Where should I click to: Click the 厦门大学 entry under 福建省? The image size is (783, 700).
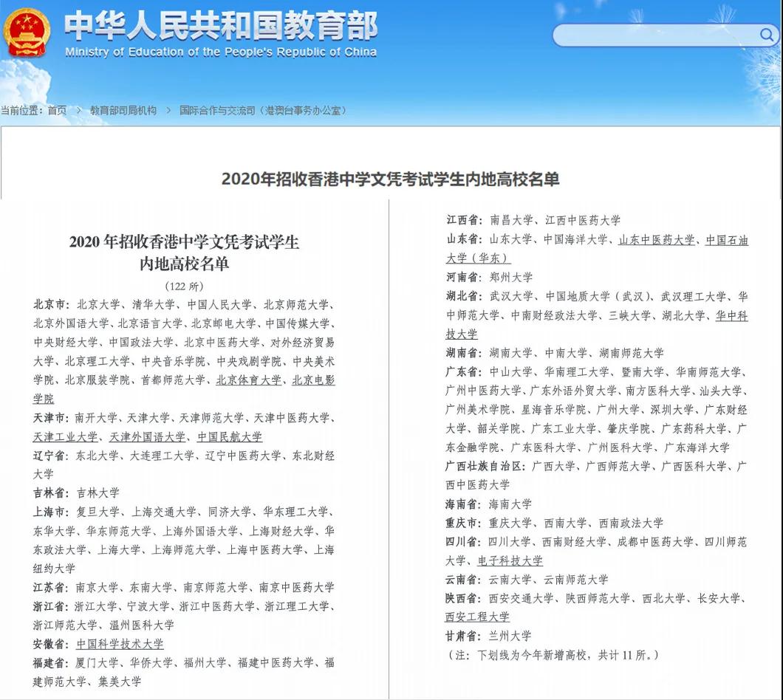[x=96, y=663]
